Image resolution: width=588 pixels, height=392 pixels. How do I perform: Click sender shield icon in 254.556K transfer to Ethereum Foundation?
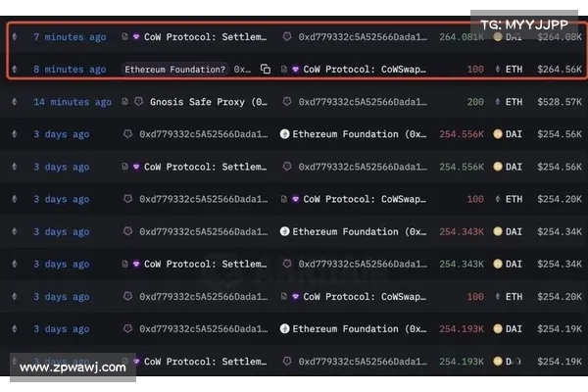(127, 134)
